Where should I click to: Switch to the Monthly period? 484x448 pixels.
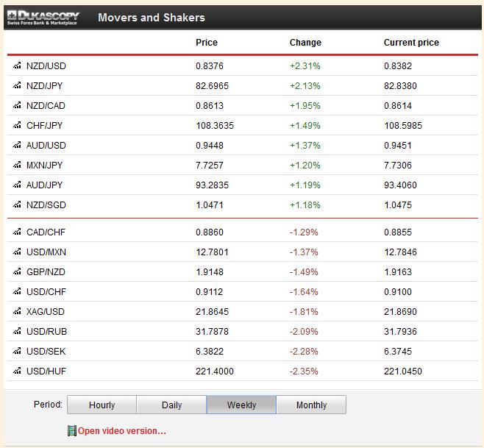(x=311, y=405)
